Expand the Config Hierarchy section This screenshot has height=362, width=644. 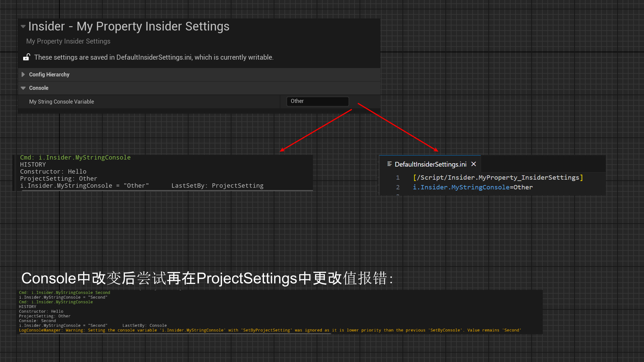pyautogui.click(x=23, y=74)
